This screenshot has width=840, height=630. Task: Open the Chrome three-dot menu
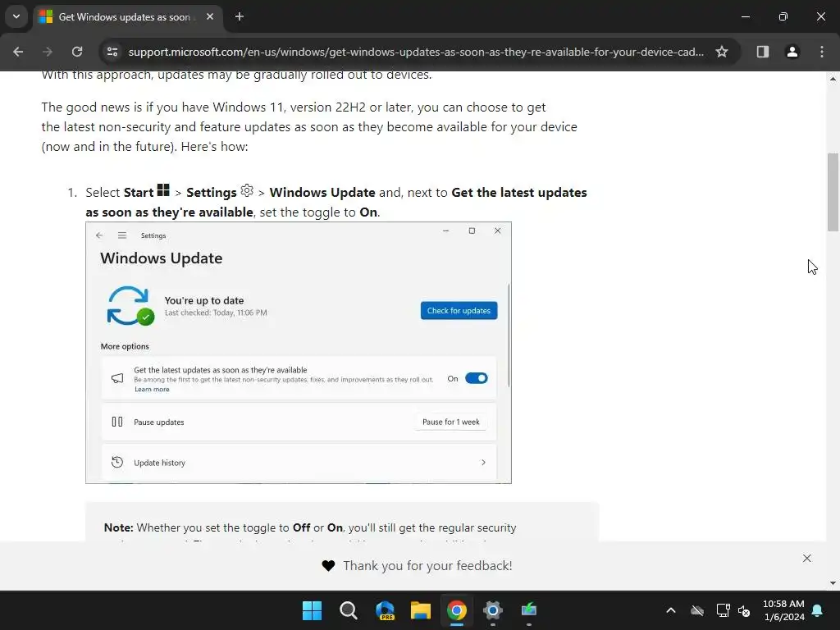click(822, 52)
